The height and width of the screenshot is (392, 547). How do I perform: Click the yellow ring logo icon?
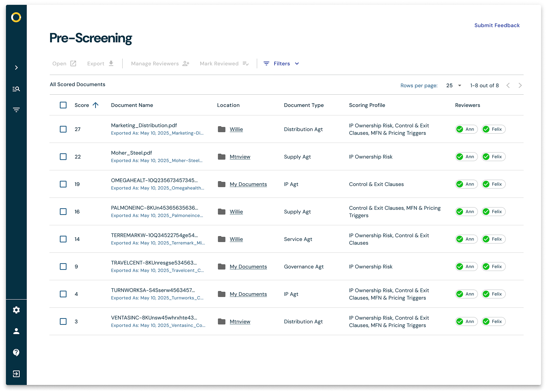[16, 17]
